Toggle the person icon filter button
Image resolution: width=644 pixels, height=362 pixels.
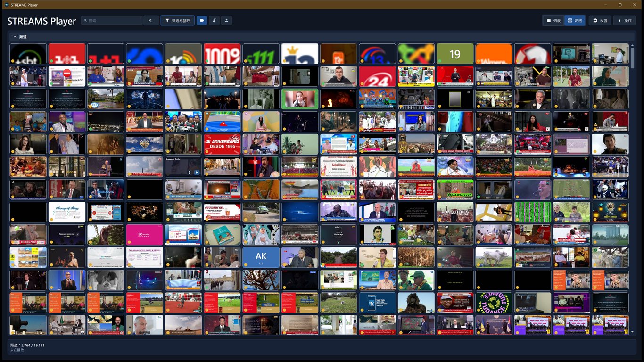[x=226, y=21]
